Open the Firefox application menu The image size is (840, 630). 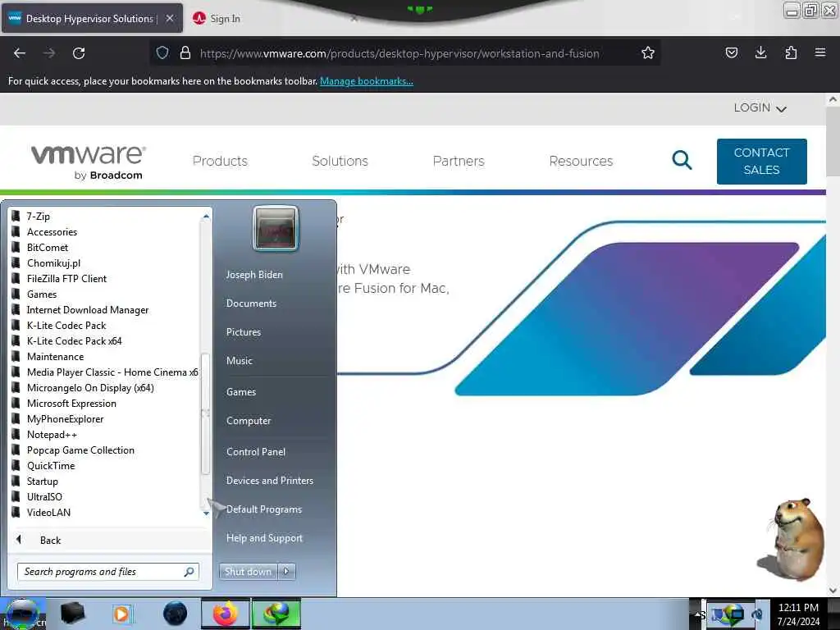tap(820, 52)
